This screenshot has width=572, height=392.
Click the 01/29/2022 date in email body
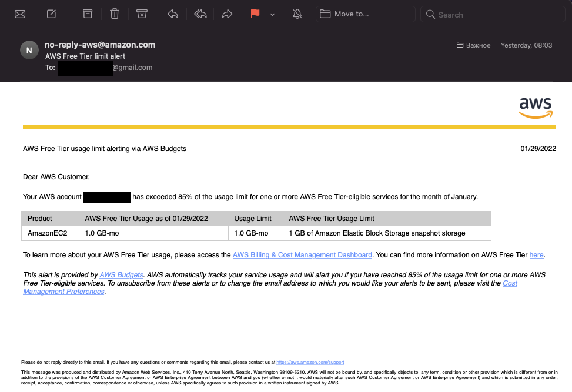538,149
